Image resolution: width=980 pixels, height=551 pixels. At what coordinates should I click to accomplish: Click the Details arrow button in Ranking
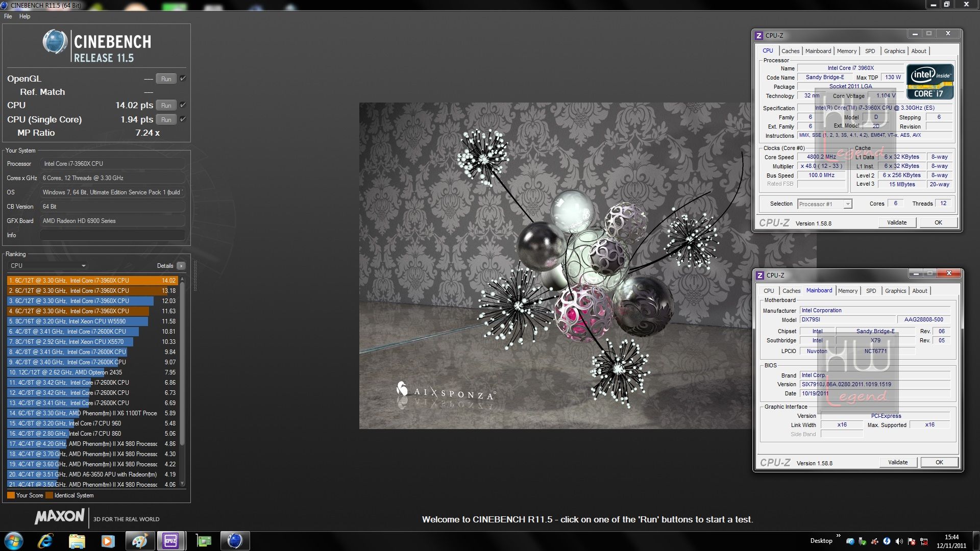(x=181, y=266)
